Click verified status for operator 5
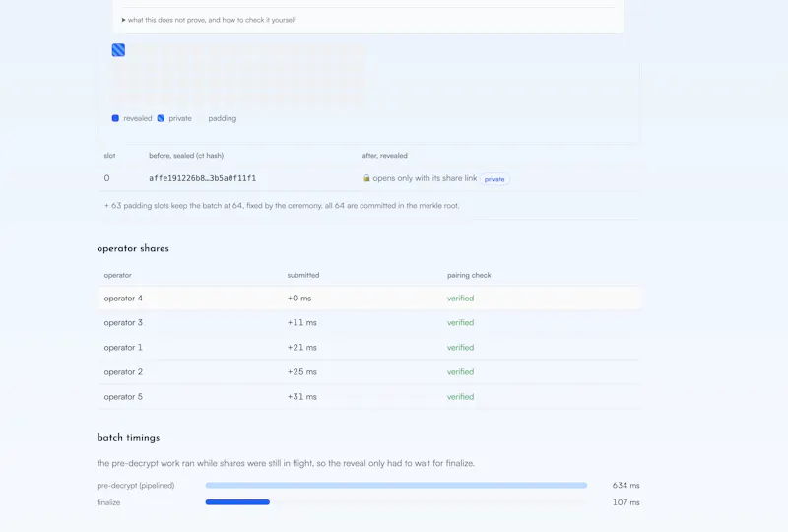Viewport: 788px width, 532px height. point(460,397)
